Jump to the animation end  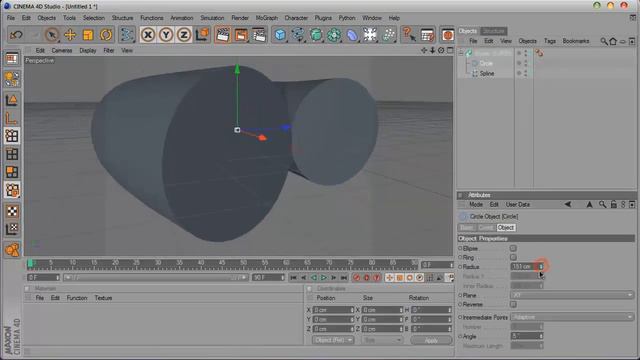[344, 278]
